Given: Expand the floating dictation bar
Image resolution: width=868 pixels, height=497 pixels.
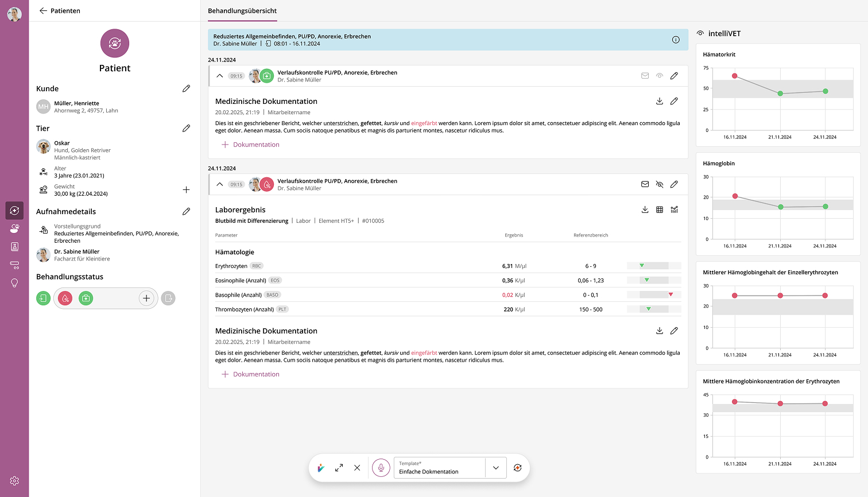Looking at the screenshot, I should pos(339,468).
